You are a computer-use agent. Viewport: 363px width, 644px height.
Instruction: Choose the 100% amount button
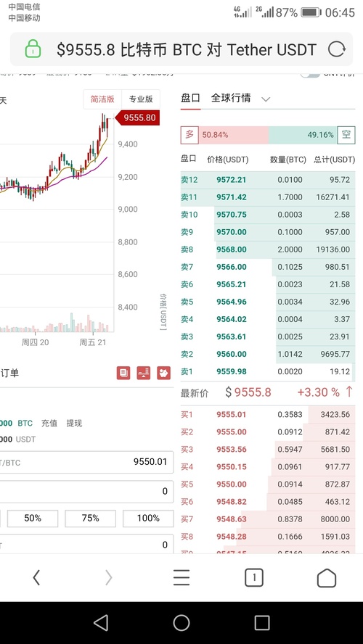click(x=148, y=519)
